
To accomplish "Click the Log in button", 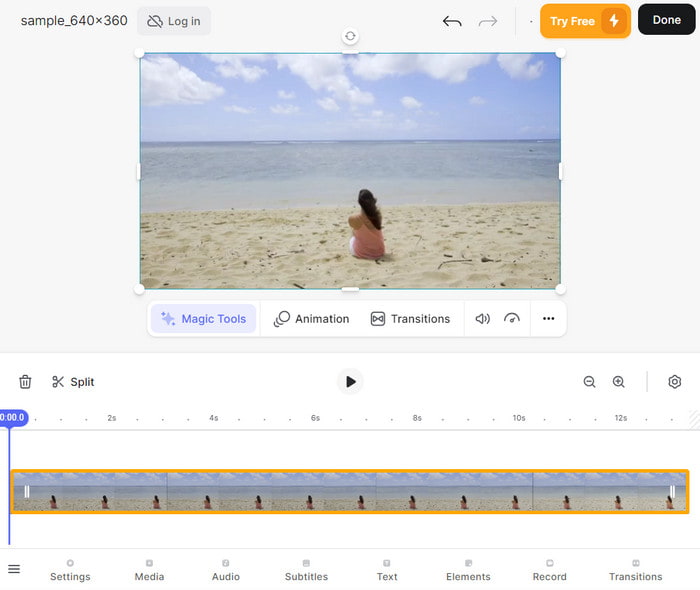I will tap(174, 21).
